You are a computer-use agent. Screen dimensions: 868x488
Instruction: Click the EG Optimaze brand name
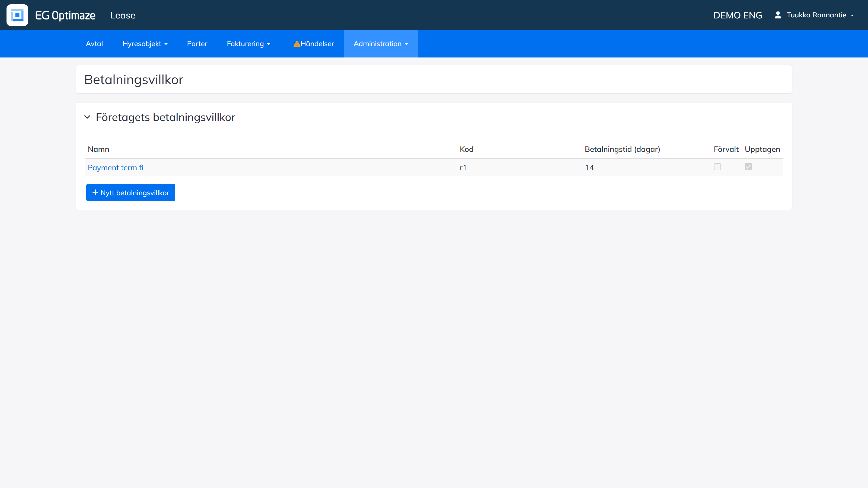pyautogui.click(x=65, y=15)
